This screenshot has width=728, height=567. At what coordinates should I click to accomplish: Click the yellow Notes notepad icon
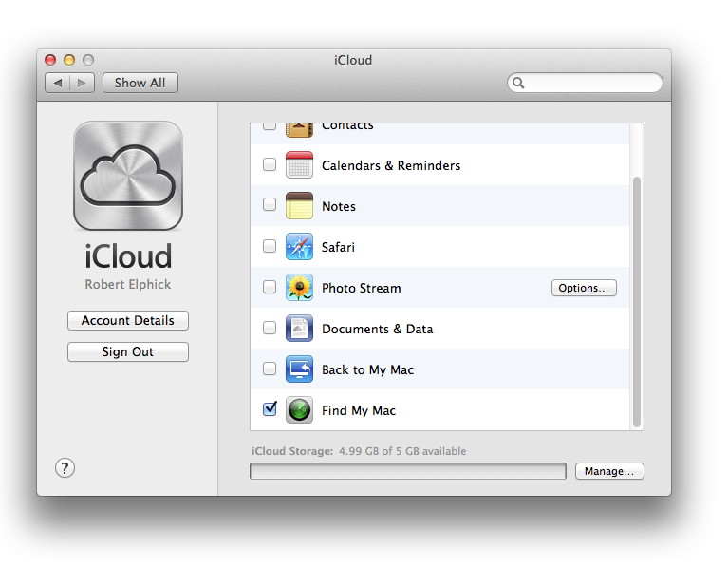coord(299,205)
